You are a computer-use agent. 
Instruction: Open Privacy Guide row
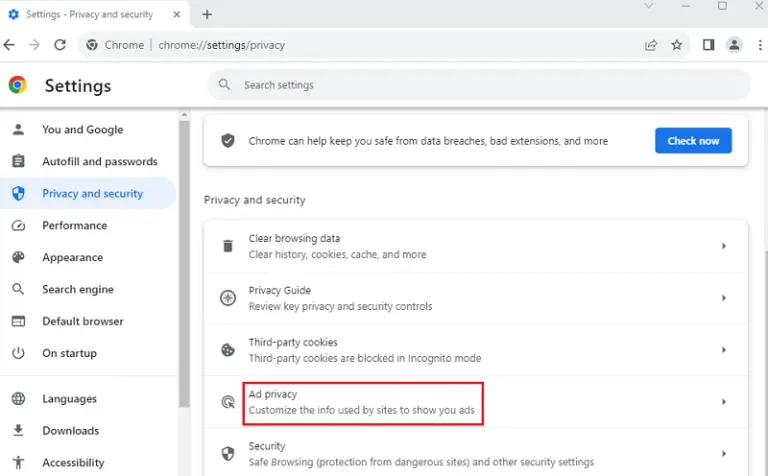point(476,298)
